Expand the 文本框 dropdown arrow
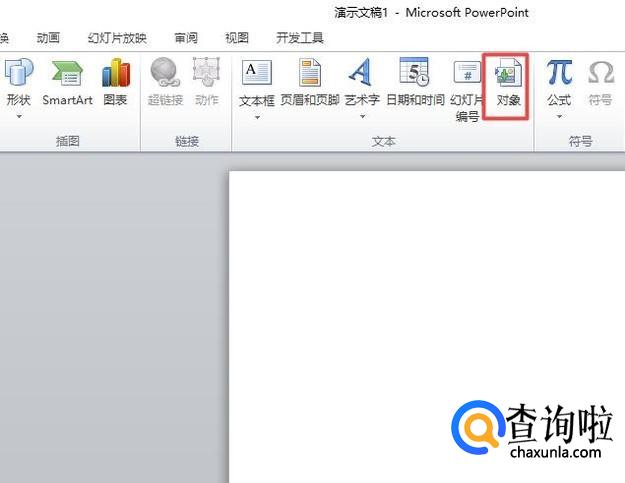 click(257, 118)
